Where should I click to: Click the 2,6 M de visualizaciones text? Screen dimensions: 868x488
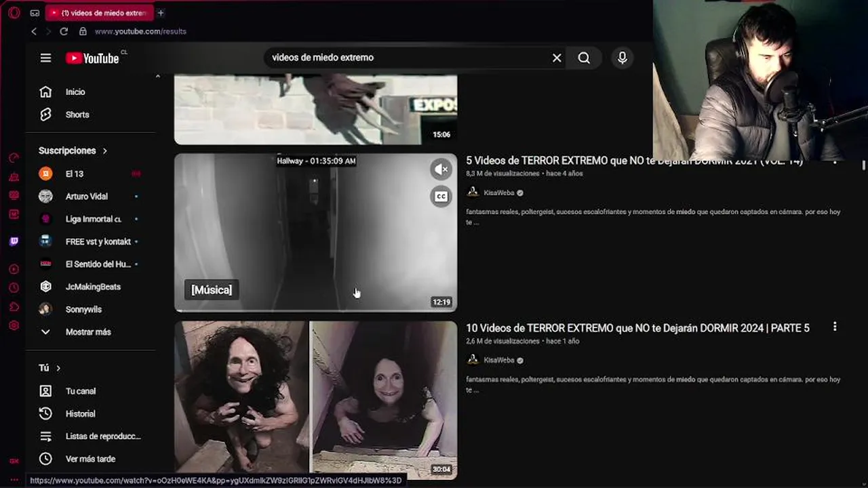pyautogui.click(x=502, y=341)
